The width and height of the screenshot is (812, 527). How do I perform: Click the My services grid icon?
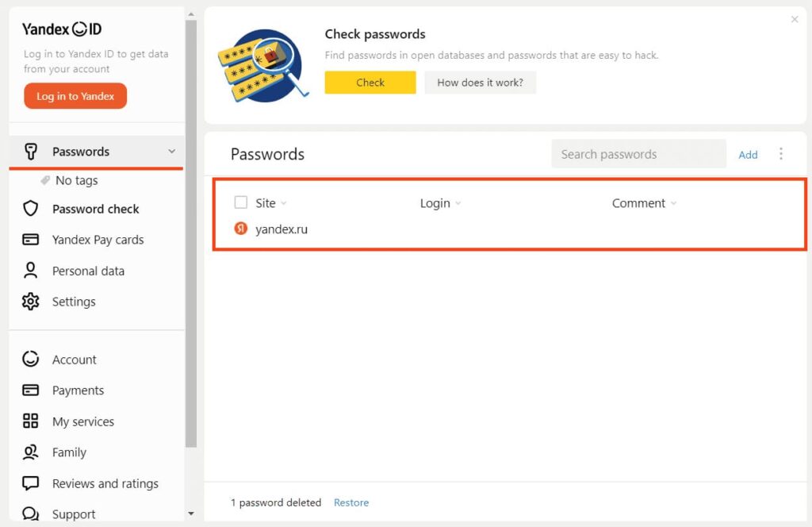[31, 421]
